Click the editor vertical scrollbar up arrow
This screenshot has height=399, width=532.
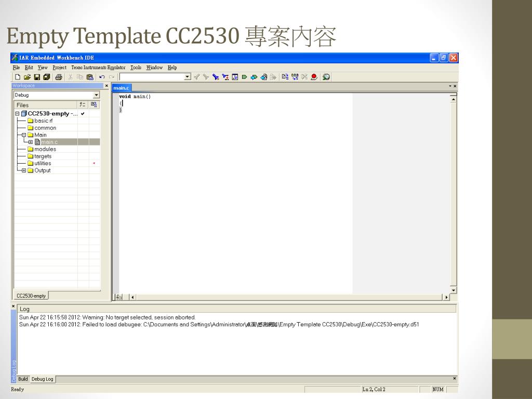[453, 99]
